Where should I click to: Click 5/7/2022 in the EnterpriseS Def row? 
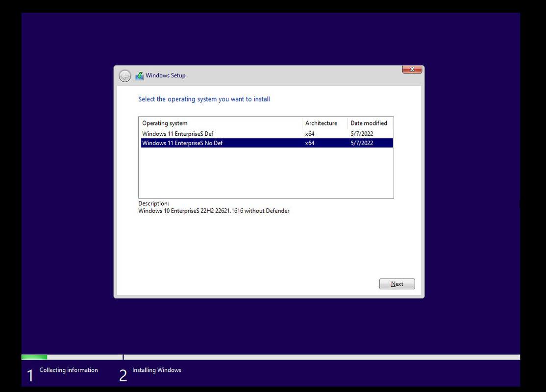pos(362,134)
